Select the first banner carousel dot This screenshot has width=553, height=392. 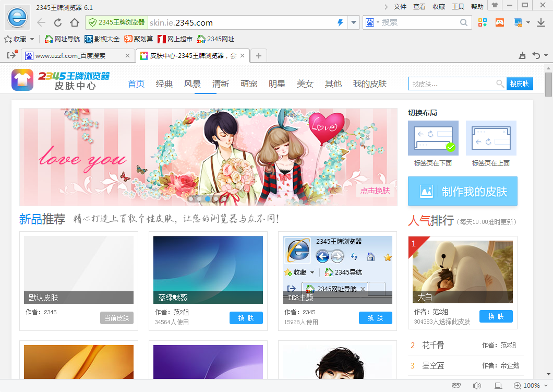coord(191,199)
